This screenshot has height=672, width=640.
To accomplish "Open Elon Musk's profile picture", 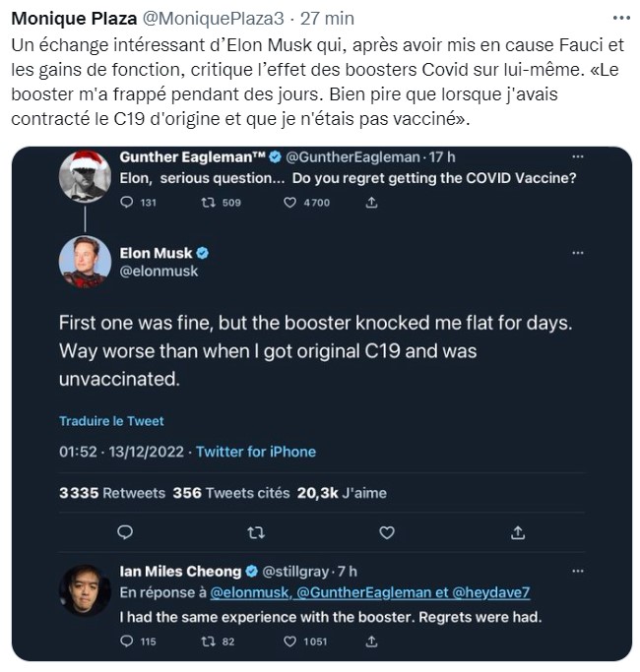I will [x=85, y=262].
